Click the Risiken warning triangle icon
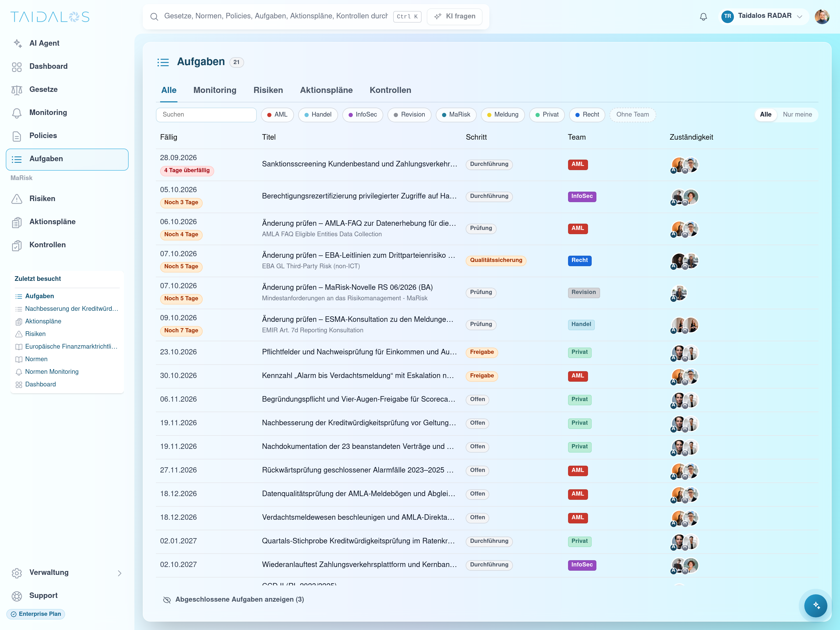The width and height of the screenshot is (840, 630). pyautogui.click(x=17, y=199)
